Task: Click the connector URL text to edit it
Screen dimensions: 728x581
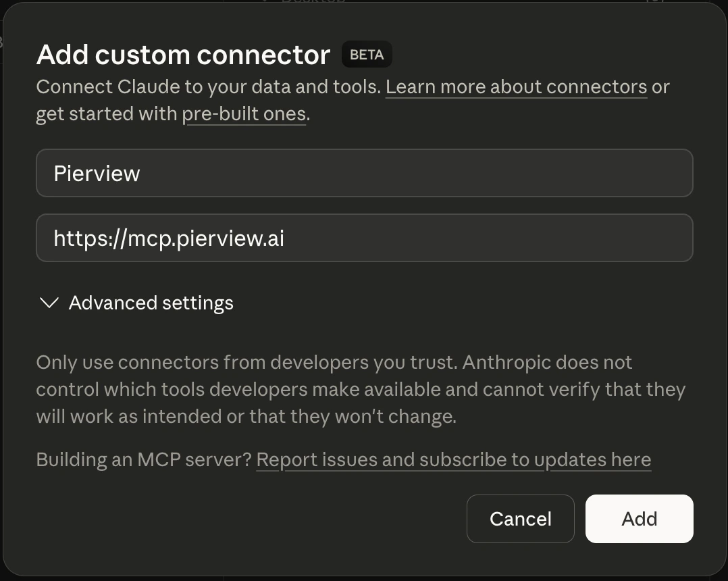Action: (169, 238)
